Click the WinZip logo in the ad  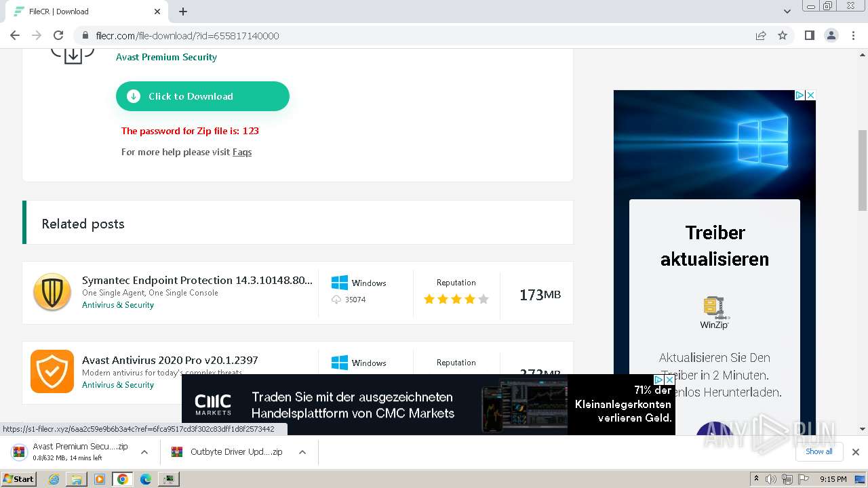(714, 312)
